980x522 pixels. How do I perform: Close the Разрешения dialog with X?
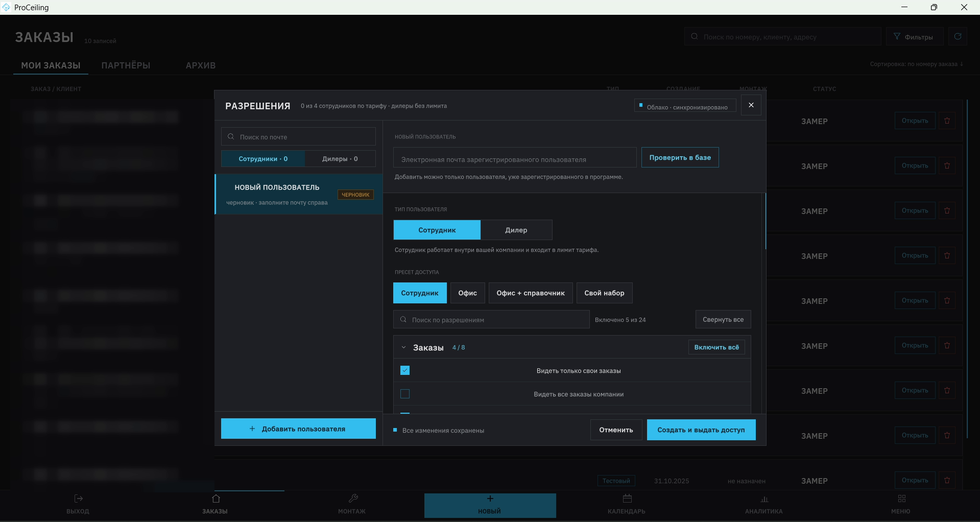tap(751, 105)
